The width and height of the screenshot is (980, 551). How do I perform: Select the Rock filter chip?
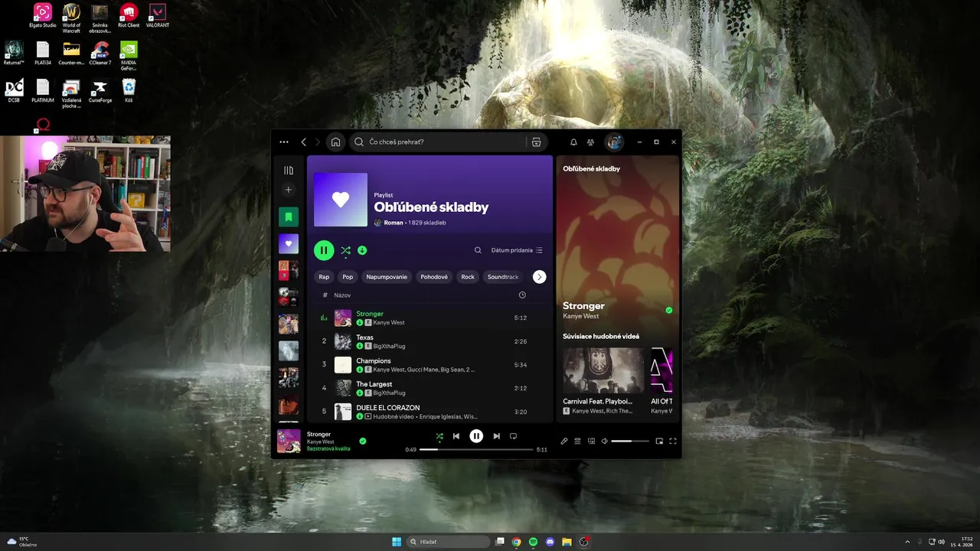pos(468,277)
